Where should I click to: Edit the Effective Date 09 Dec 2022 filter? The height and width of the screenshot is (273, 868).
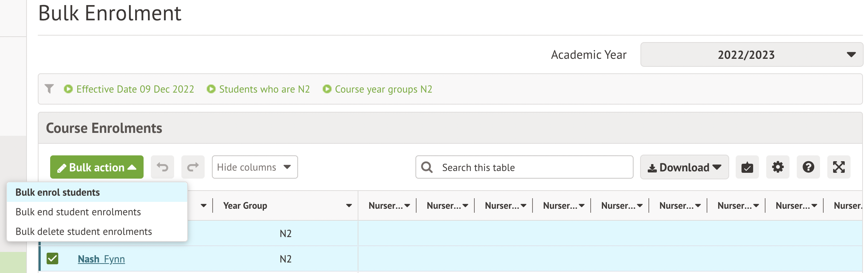pos(135,89)
